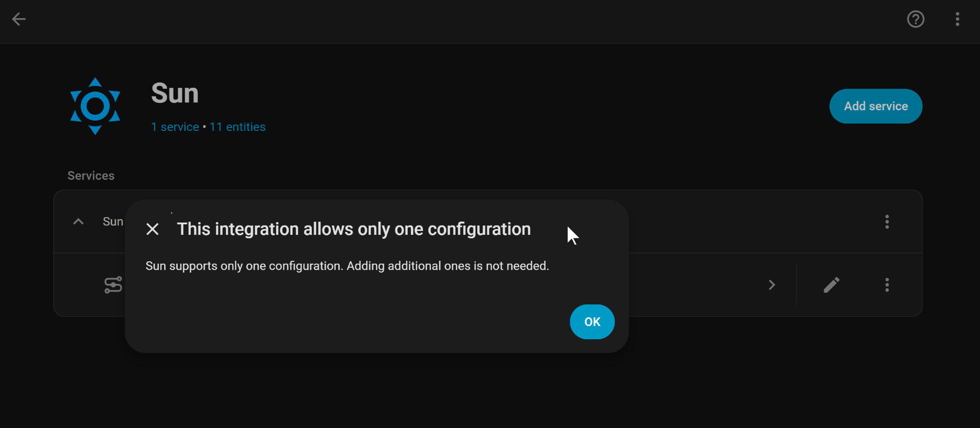The image size is (980, 428).
Task: Click the Services section heading
Action: tap(91, 176)
